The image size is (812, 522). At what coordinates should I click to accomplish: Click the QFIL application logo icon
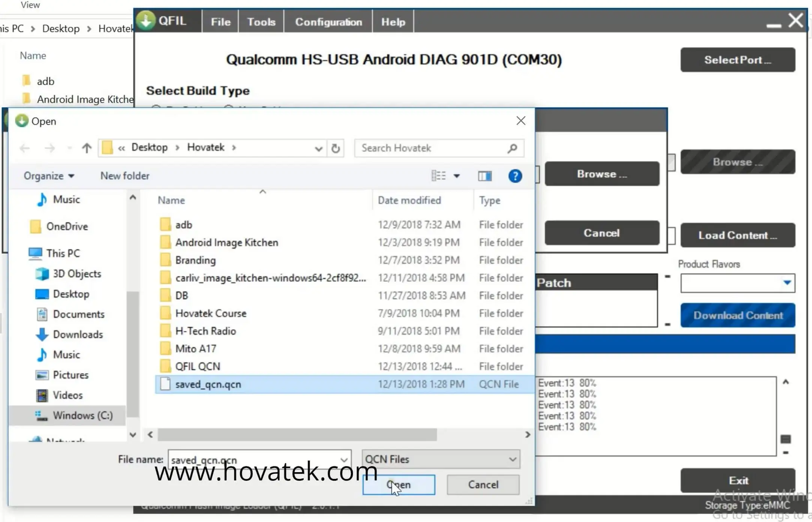(146, 21)
